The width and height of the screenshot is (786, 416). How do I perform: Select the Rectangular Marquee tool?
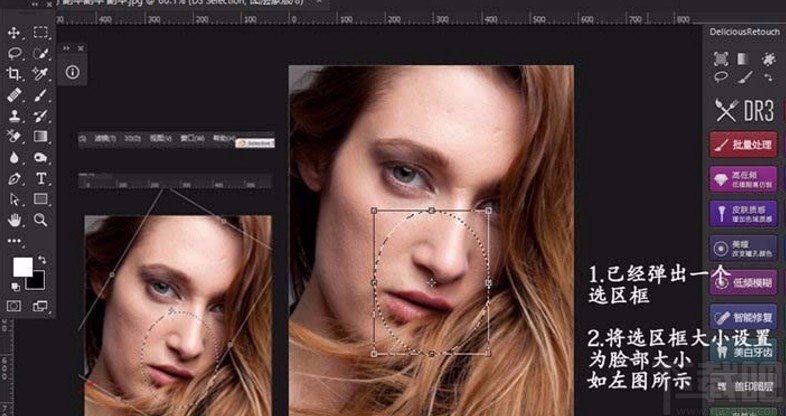click(41, 33)
